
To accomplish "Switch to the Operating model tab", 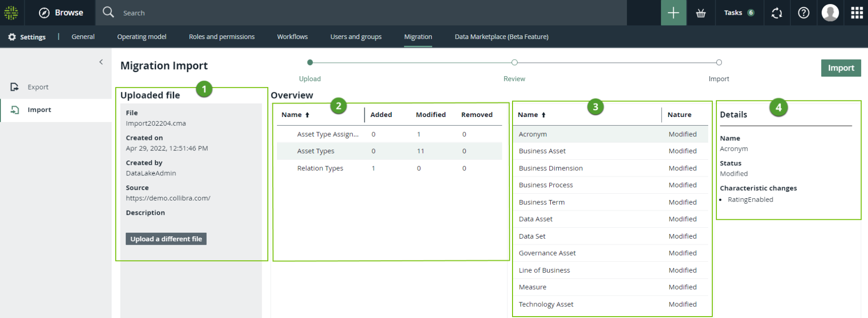I will coord(141,37).
